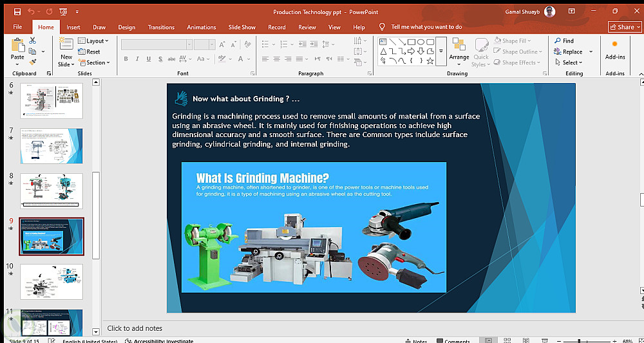The image size is (644, 343).
Task: Click the Save icon in quick access toolbar
Action: click(x=17, y=12)
